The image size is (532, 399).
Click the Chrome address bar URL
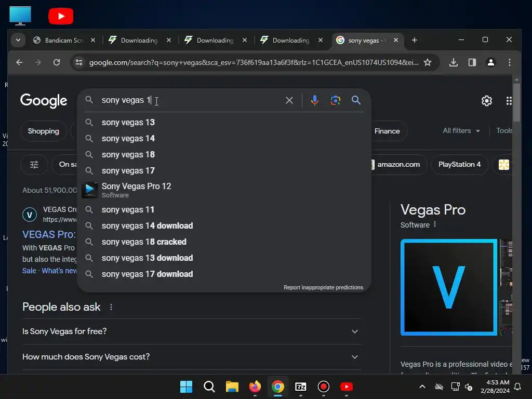254,62
